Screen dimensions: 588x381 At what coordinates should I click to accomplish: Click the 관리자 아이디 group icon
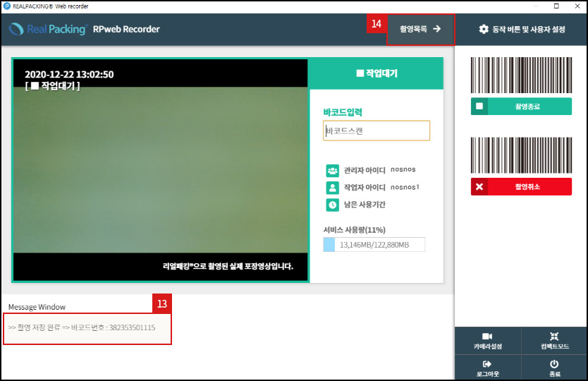point(332,171)
